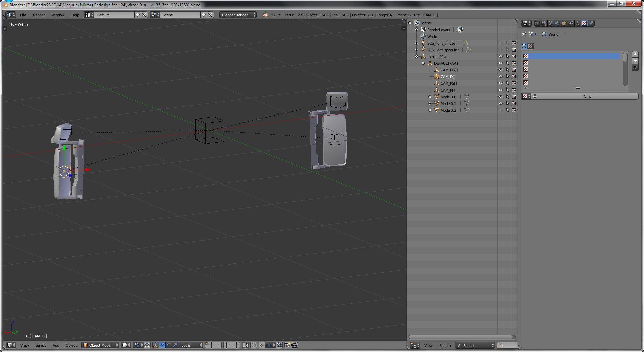The height and width of the screenshot is (352, 644).
Task: Open the Render properties tab camera icon
Action: point(537,23)
